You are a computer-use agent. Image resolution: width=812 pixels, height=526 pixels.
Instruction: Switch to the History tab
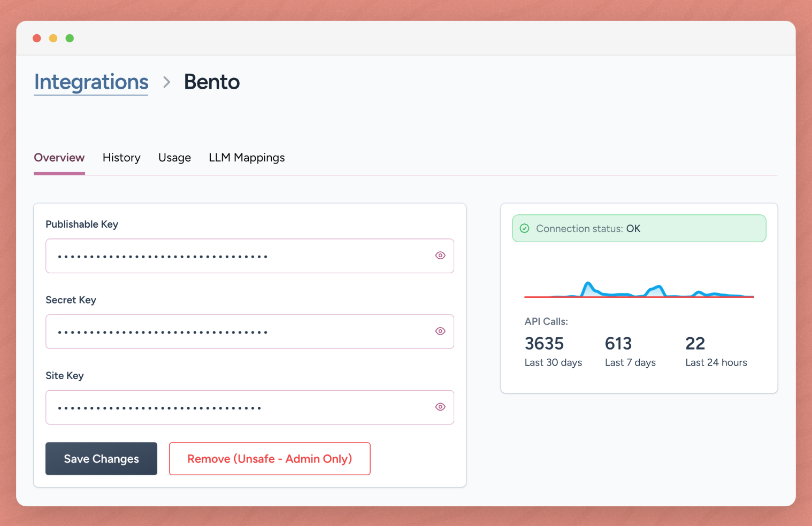coord(121,158)
